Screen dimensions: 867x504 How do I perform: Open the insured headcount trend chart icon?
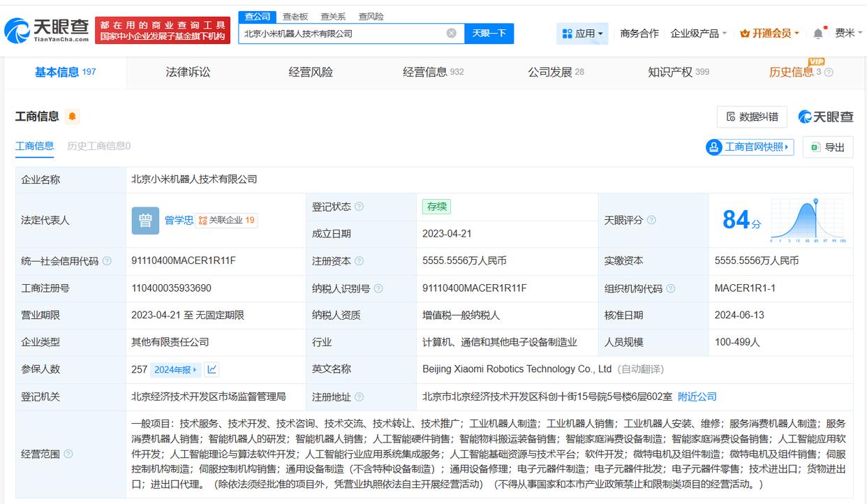(212, 369)
